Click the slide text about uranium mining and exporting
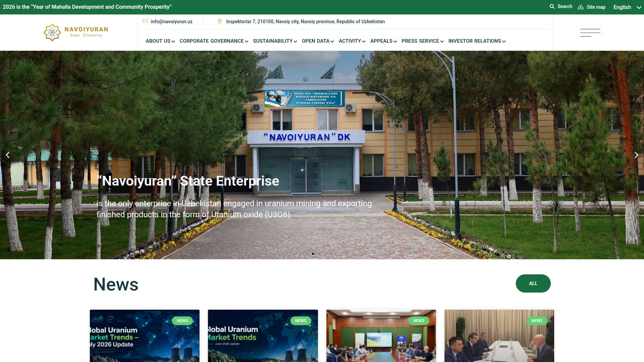Image resolution: width=644 pixels, height=362 pixels. (234, 209)
